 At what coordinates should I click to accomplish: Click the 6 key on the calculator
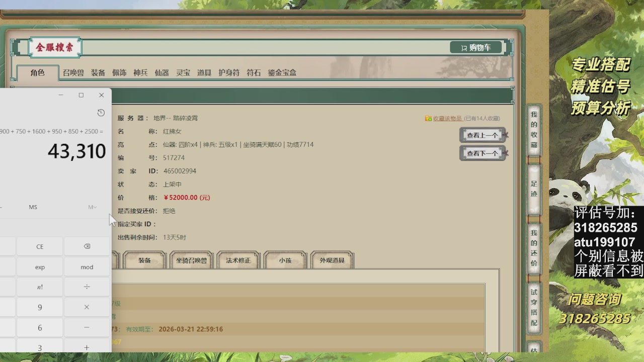tap(40, 328)
